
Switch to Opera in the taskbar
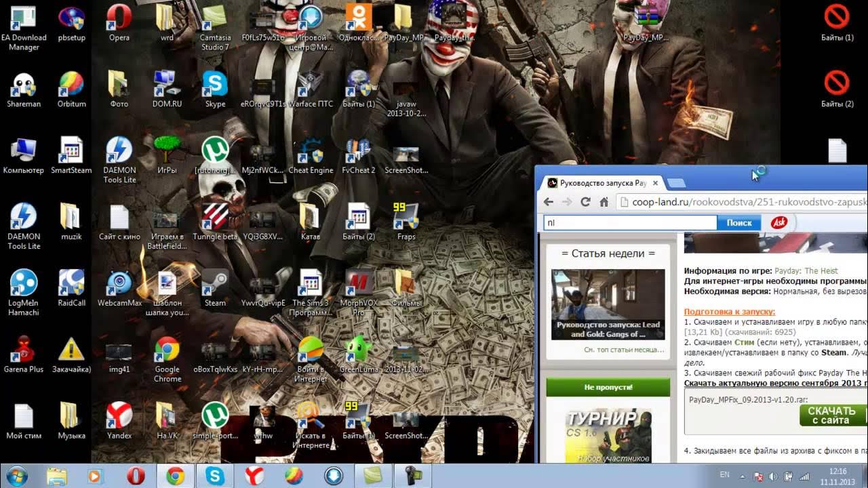click(x=136, y=476)
